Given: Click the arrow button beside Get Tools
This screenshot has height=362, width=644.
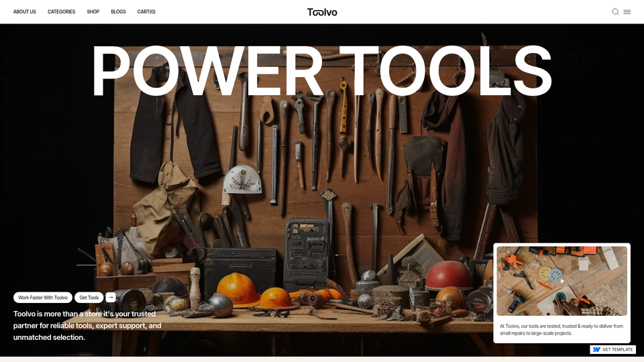Looking at the screenshot, I should [111, 297].
